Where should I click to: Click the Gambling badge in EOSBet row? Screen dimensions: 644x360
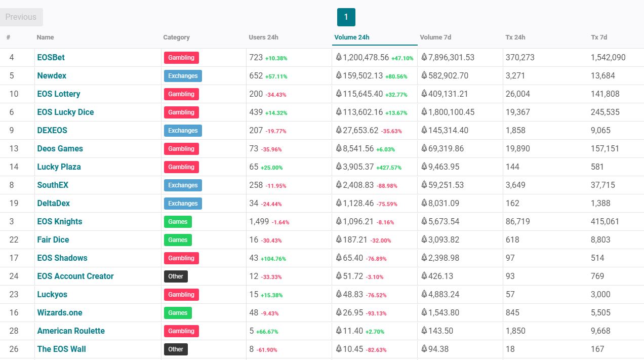[181, 58]
